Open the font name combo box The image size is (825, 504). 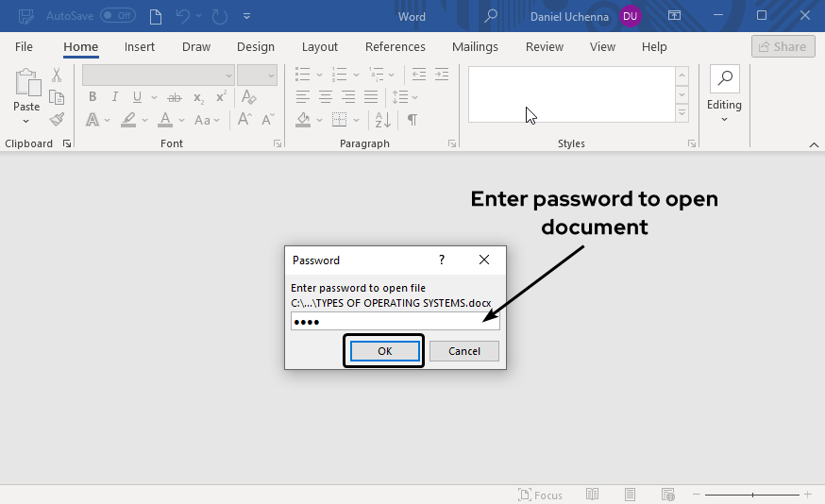(159, 76)
